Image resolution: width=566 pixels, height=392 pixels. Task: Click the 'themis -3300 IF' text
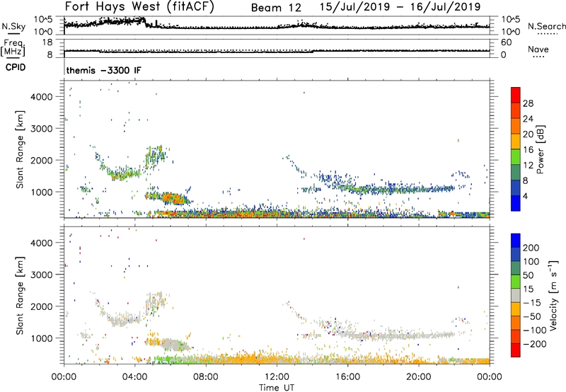(103, 70)
